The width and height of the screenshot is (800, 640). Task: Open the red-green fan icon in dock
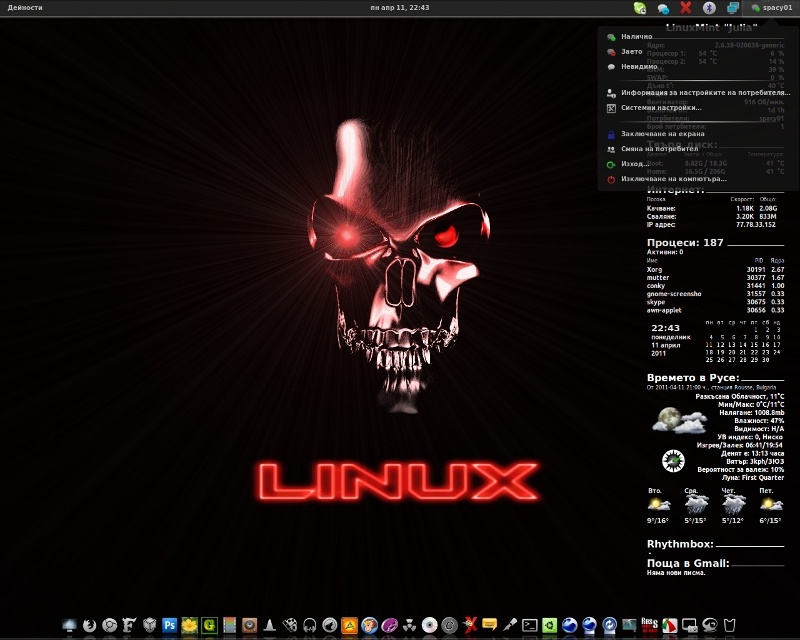coord(669,625)
